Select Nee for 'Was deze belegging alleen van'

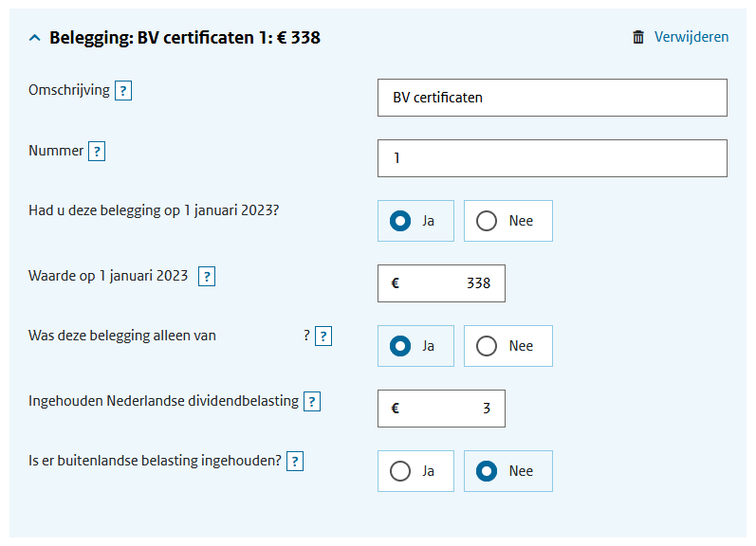click(508, 346)
